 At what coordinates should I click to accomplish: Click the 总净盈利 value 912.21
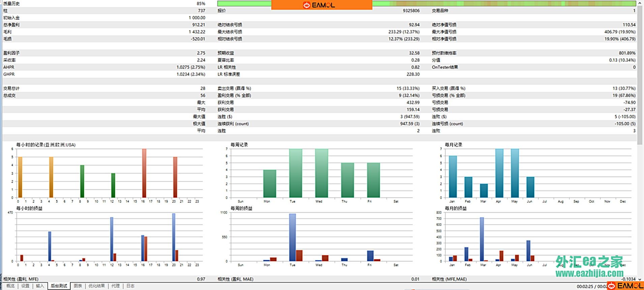pos(198,25)
